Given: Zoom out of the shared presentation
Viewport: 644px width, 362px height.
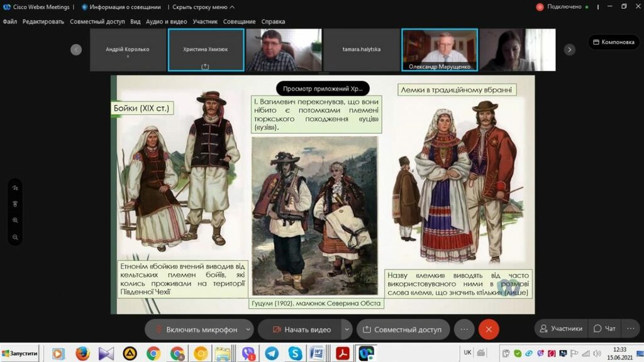Looking at the screenshot, I should pyautogui.click(x=15, y=237).
